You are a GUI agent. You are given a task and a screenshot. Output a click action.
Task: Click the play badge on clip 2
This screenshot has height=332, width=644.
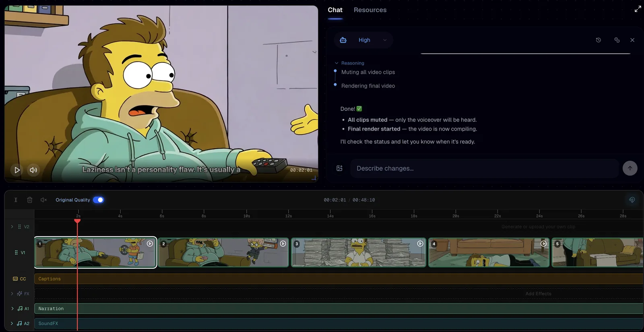pos(283,244)
